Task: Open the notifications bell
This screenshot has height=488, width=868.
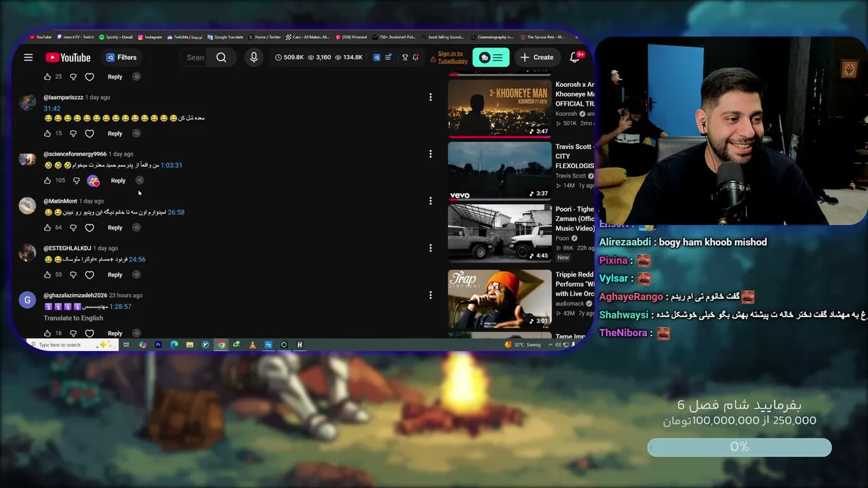Action: pyautogui.click(x=575, y=58)
